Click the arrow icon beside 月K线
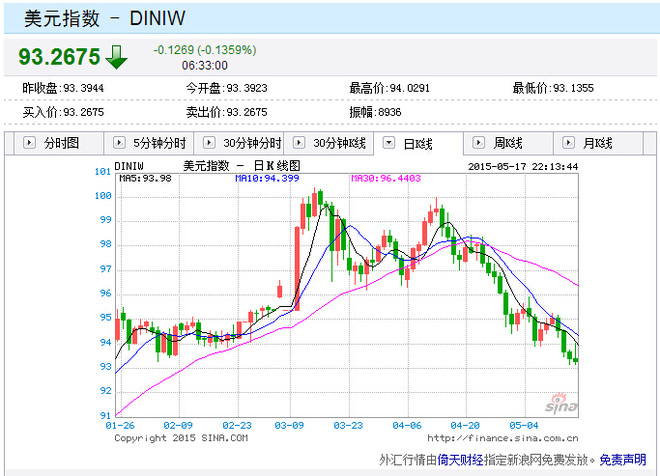The width and height of the screenshot is (660, 476). pyautogui.click(x=568, y=143)
